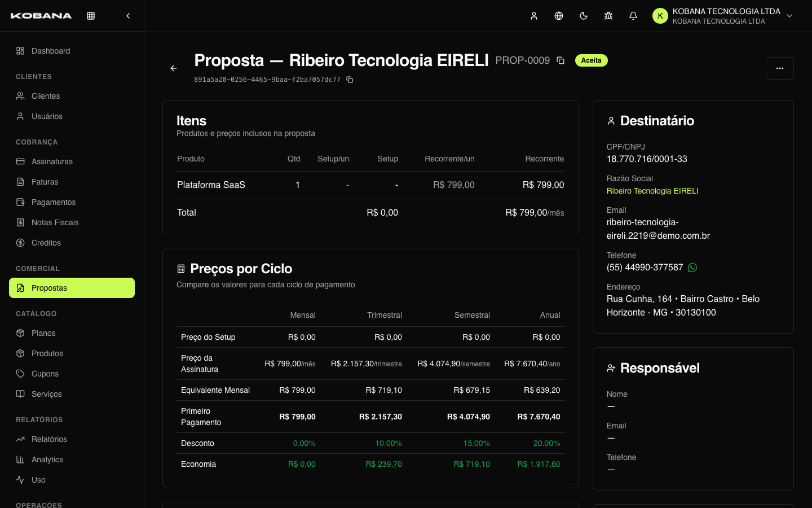Click the K account avatar
This screenshot has width=812, height=508.
pos(660,16)
